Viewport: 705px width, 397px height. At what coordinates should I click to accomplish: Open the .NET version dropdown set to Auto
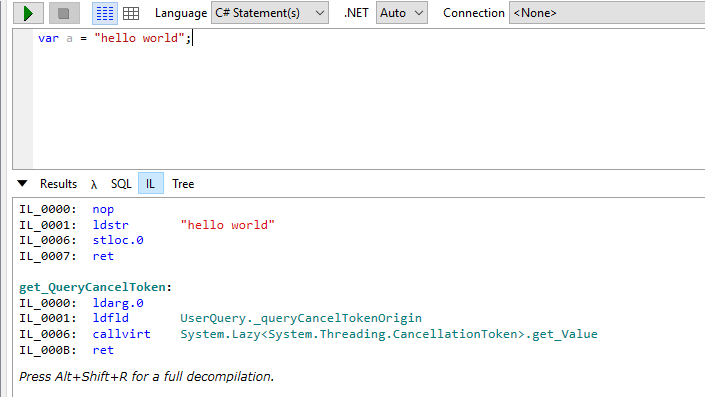[402, 13]
